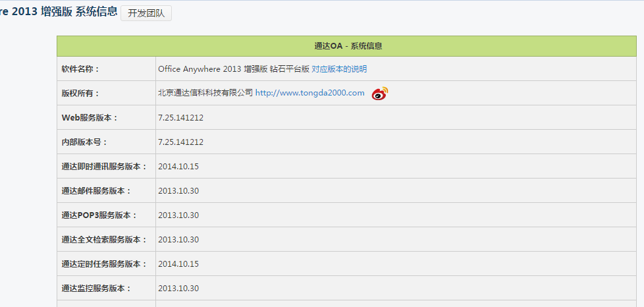Select 通达即时通讯服务版本 value 2014.10.15
644x307 pixels.
tap(178, 167)
